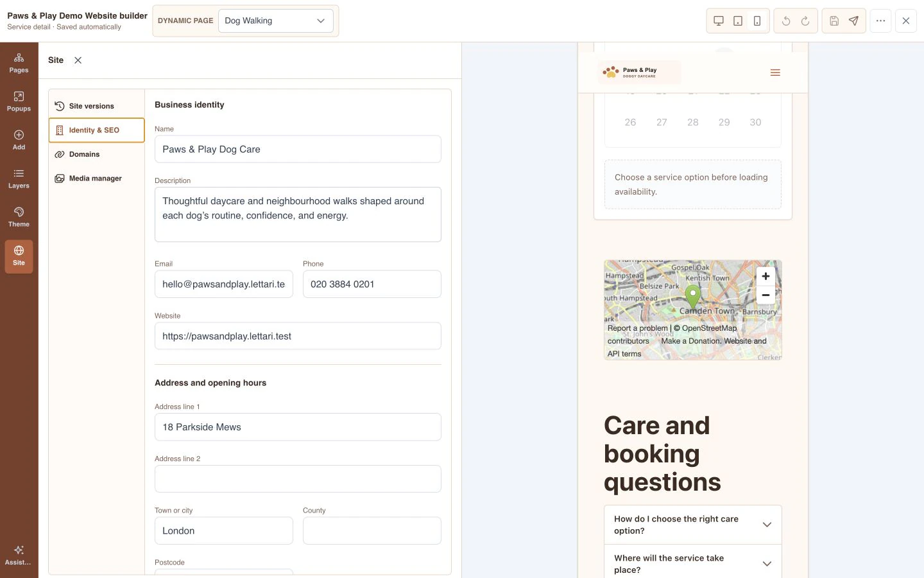Close the Site panel

pos(78,60)
